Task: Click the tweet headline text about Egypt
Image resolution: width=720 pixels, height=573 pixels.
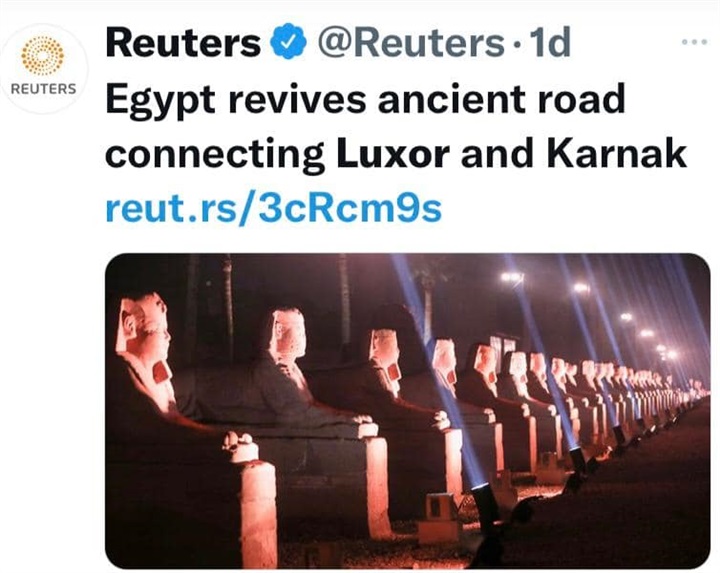Action: tap(396, 126)
